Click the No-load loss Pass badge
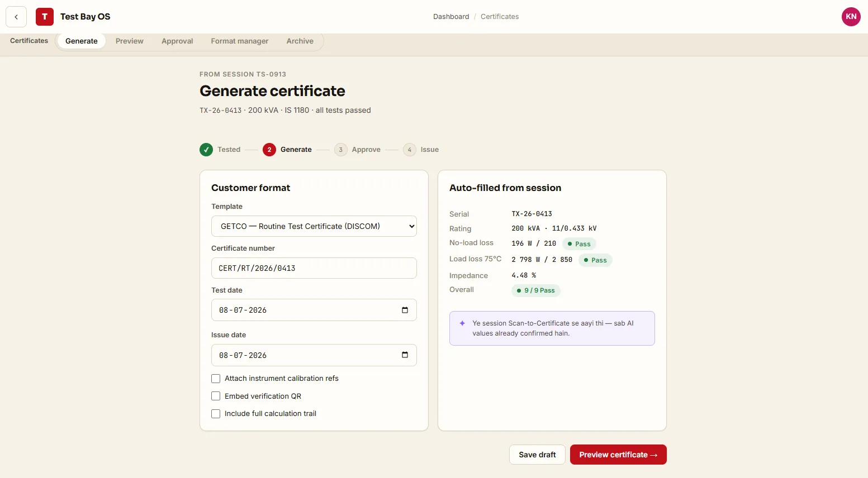Viewport: 868px width, 478px height. (579, 244)
